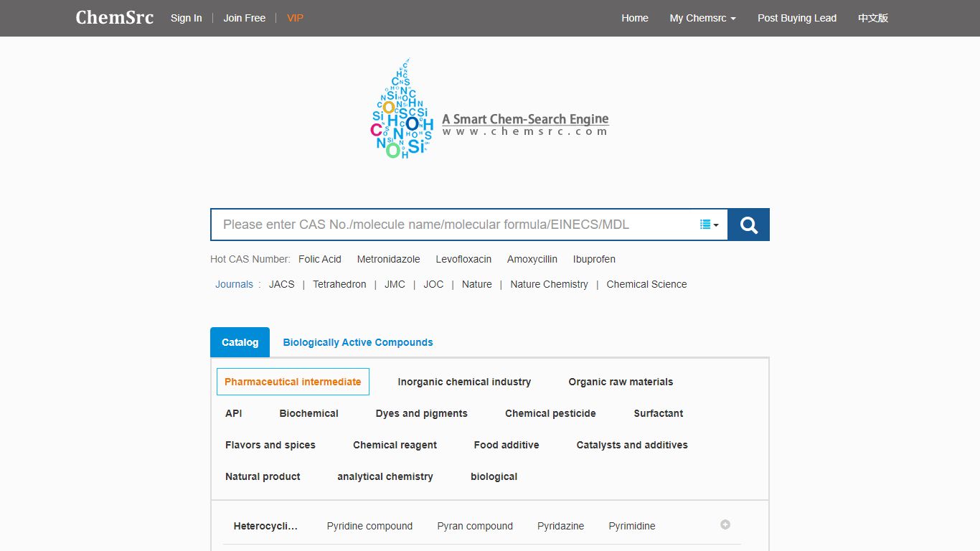Select the Biochemical category
Screen dimensions: 980x551
[308, 413]
